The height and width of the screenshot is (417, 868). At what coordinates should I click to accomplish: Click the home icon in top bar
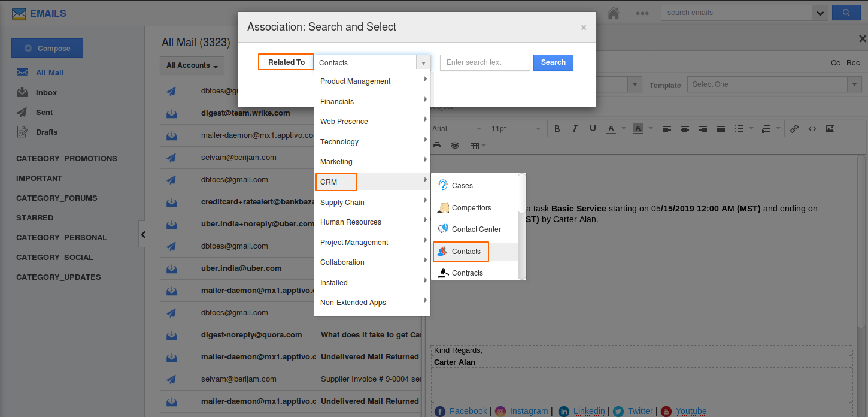[x=613, y=13]
